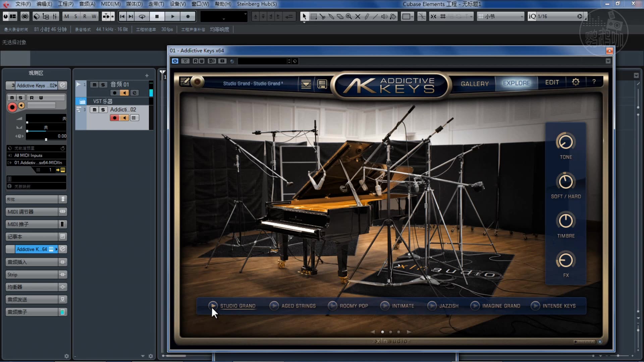Open Addictive Keys settings gear
The image size is (644, 362).
576,82
